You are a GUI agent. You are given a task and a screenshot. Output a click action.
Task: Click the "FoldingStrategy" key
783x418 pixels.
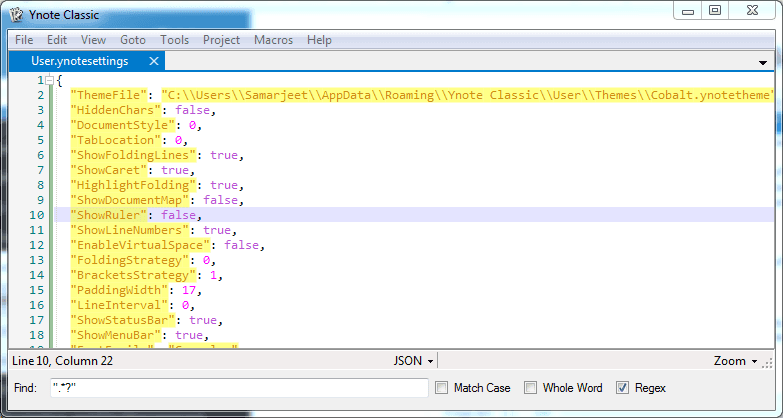pos(130,260)
